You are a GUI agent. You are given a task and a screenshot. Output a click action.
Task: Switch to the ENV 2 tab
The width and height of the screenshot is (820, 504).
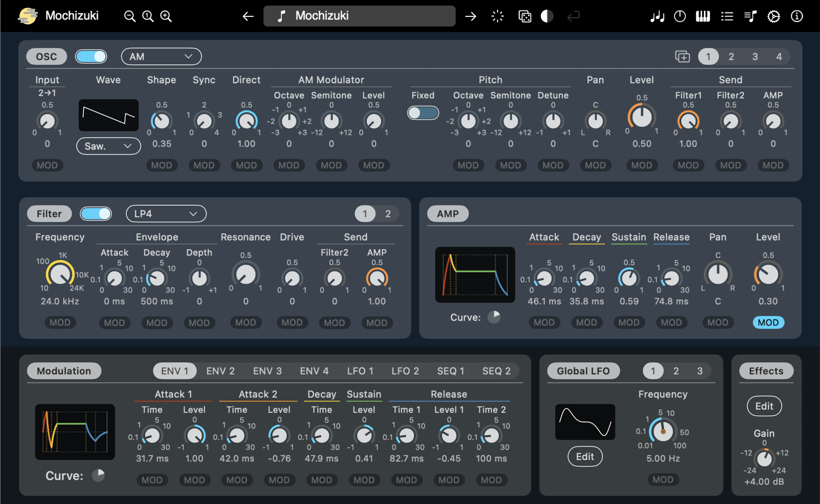pos(220,371)
